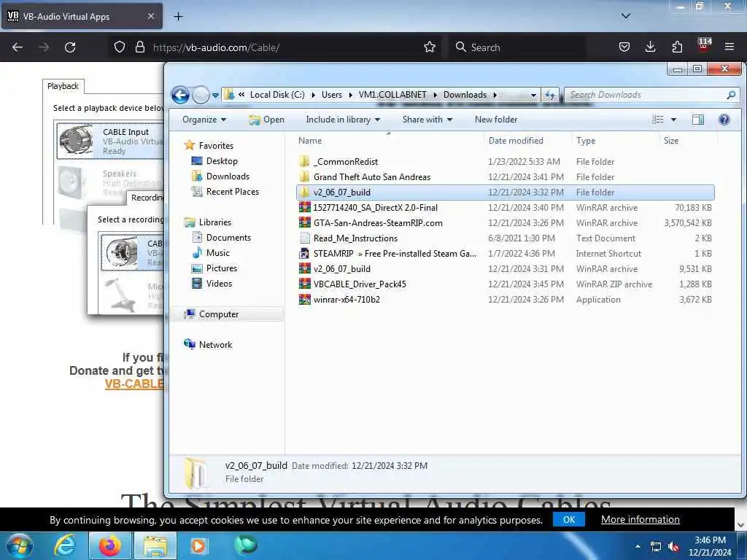747x560 pixels.
Task: Open Explorer help
Action: (x=724, y=120)
